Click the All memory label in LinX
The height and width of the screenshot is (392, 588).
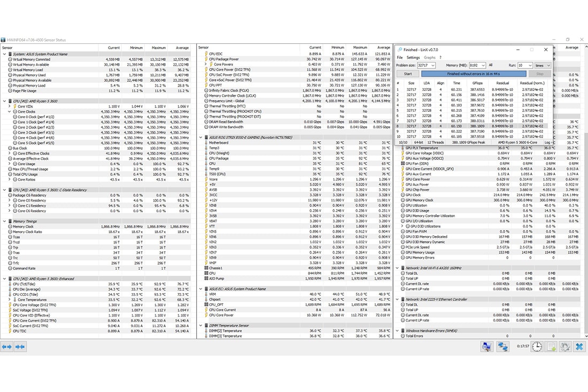(x=491, y=65)
